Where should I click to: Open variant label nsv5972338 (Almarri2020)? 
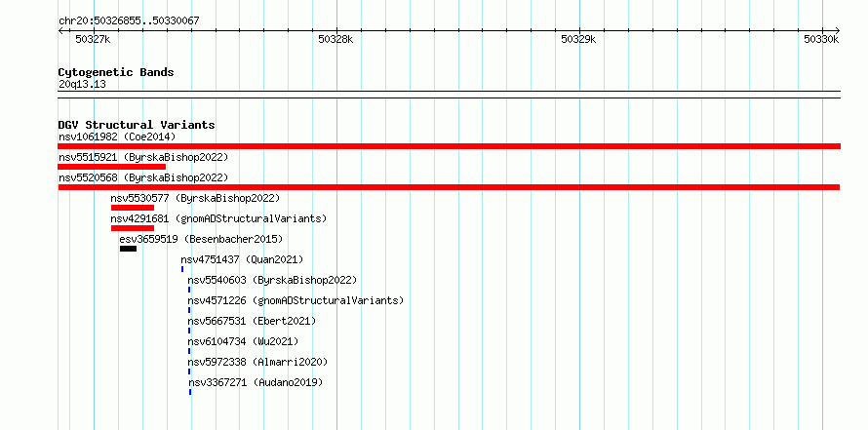pyautogui.click(x=257, y=362)
